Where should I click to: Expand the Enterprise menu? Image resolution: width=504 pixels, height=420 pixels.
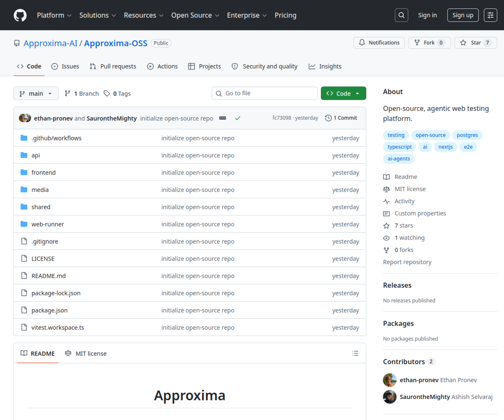coord(247,15)
